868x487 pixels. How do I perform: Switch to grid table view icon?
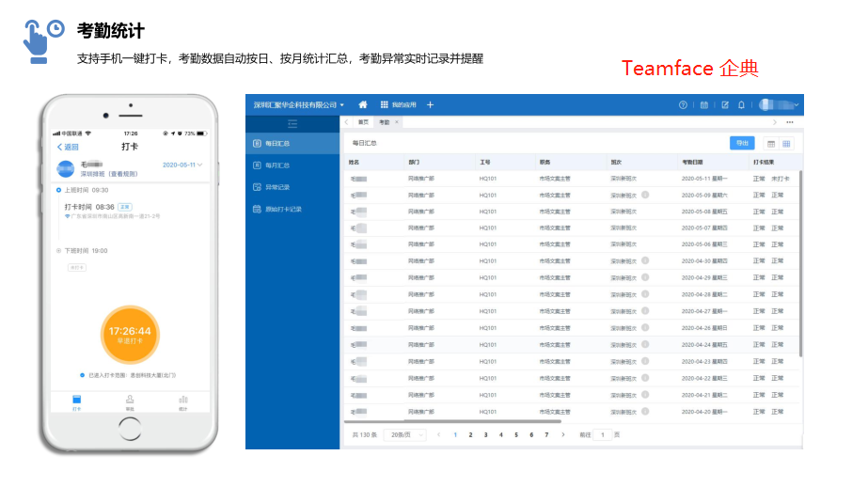click(x=786, y=144)
